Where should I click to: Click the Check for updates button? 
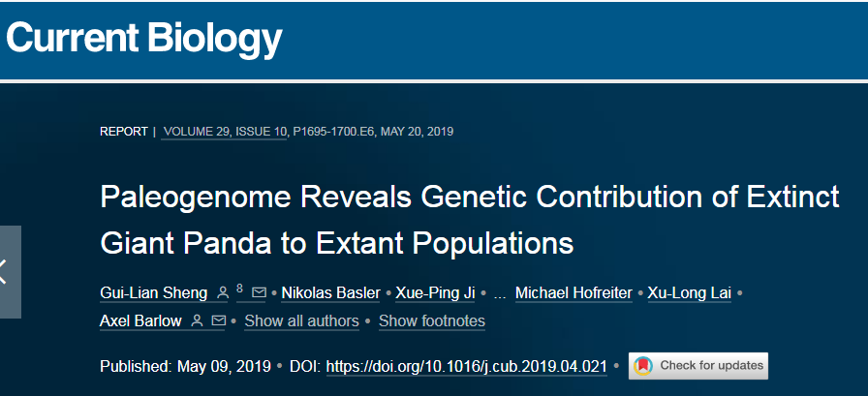click(698, 366)
